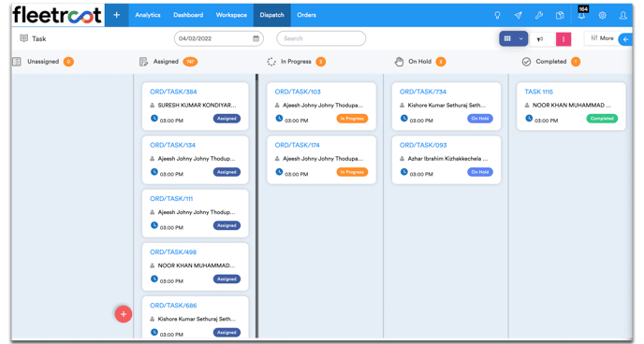
Task: Click the red floating add button
Action: coord(124,314)
